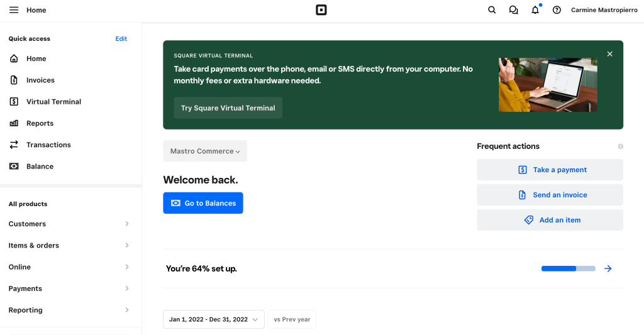Open the hamburger navigation menu
The image size is (644, 335).
tap(14, 10)
